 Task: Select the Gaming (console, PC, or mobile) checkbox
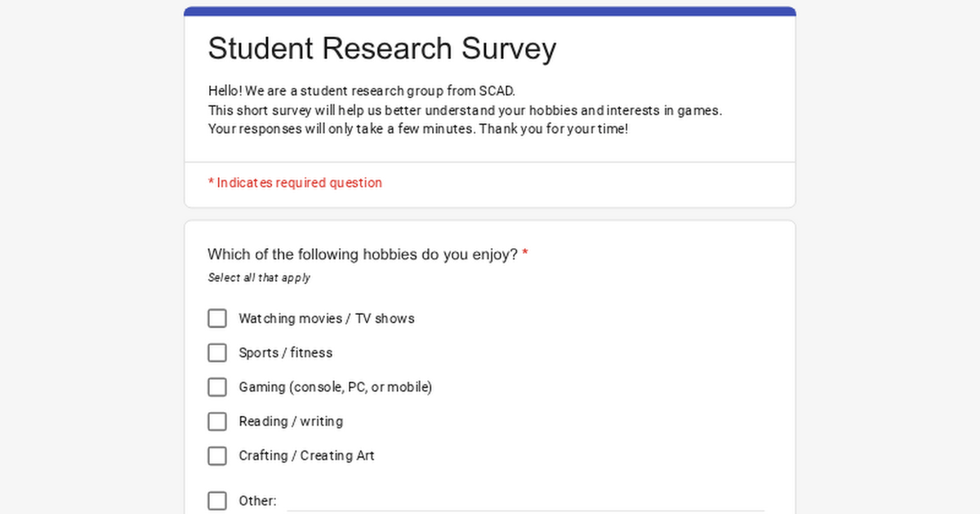point(217,387)
